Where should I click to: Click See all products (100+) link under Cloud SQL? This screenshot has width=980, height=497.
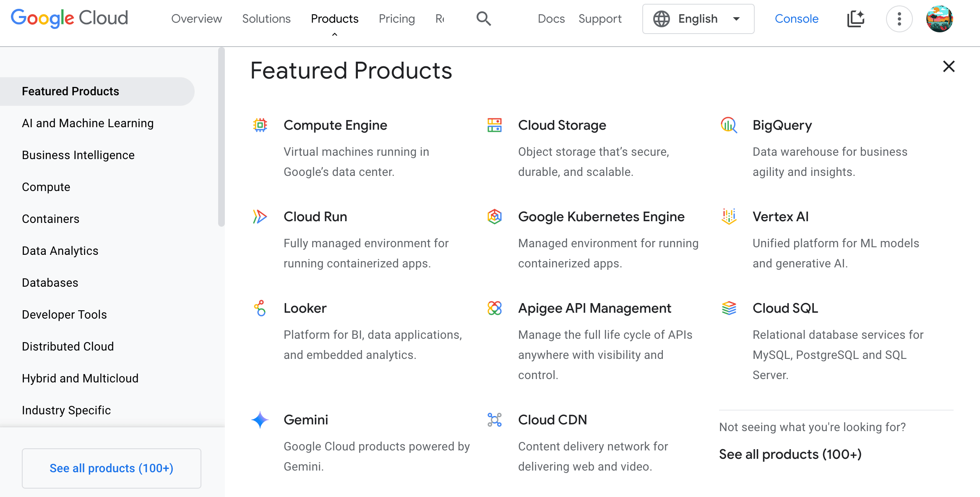click(790, 454)
